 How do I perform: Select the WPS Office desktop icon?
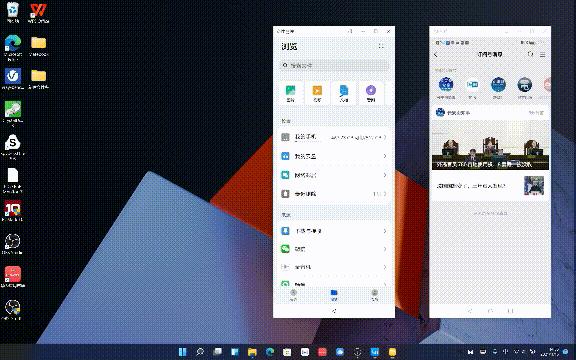(x=39, y=13)
